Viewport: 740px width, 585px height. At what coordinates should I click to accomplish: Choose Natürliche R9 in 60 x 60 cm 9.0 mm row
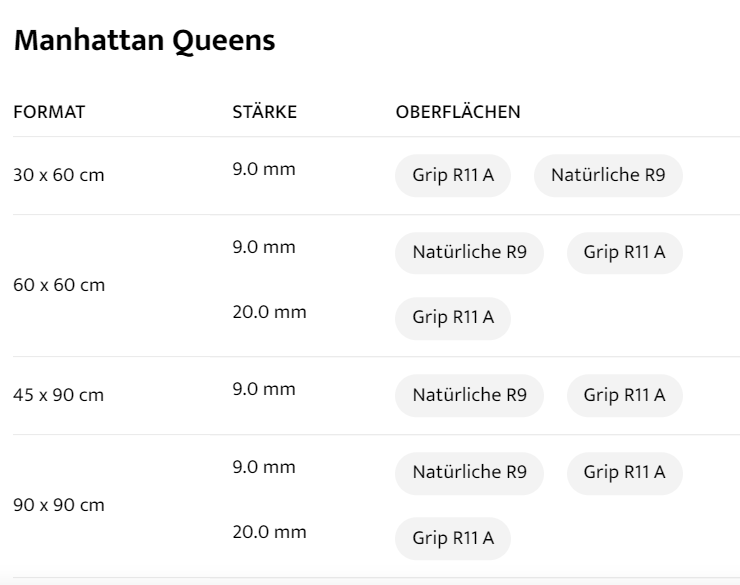[x=469, y=253]
